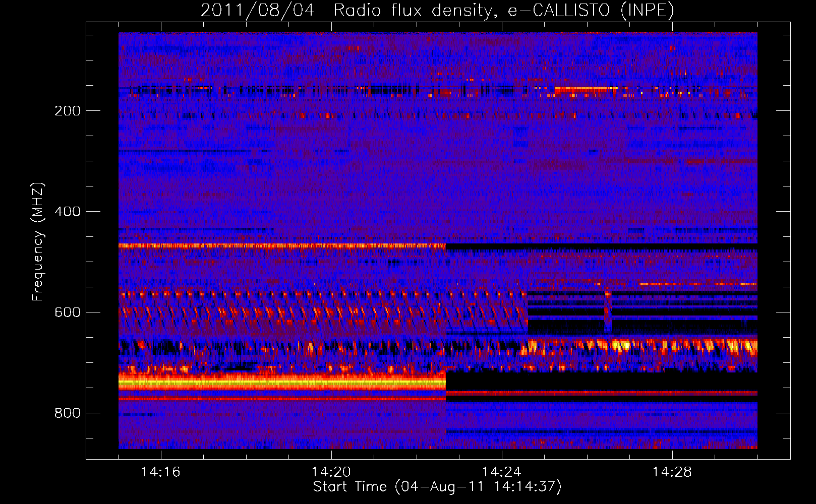Click the orange horizontal line near 470 MHz
Image resolution: width=816 pixels, height=504 pixels.
click(x=282, y=246)
